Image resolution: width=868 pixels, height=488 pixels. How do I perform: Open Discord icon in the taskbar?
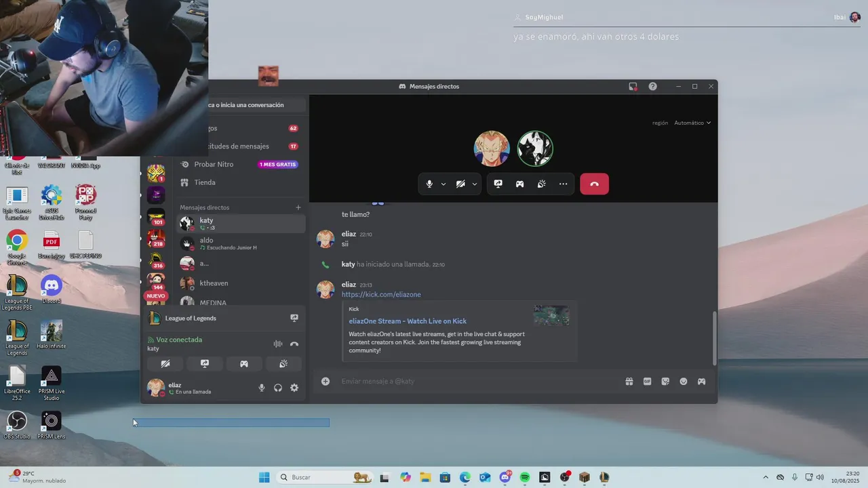point(505,477)
